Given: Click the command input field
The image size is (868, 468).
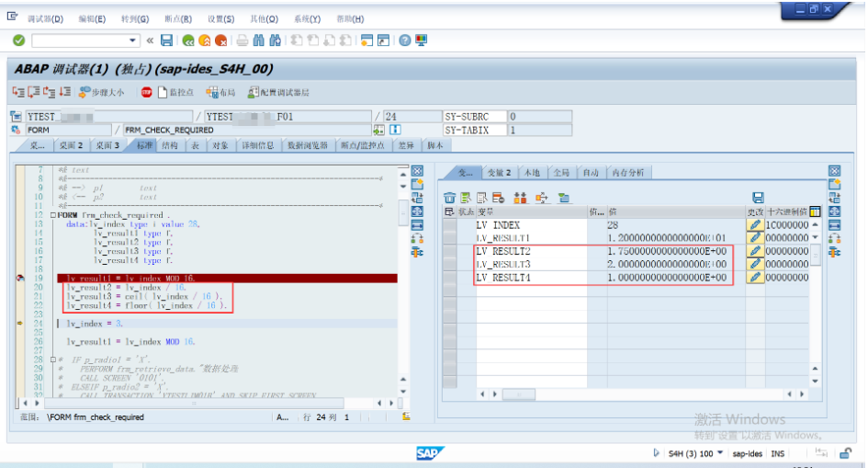Looking at the screenshot, I should pyautogui.click(x=80, y=40).
